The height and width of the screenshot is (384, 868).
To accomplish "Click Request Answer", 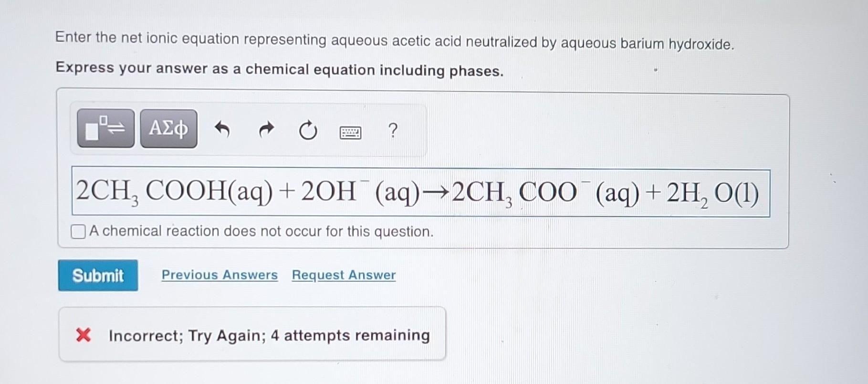I will coord(343,275).
